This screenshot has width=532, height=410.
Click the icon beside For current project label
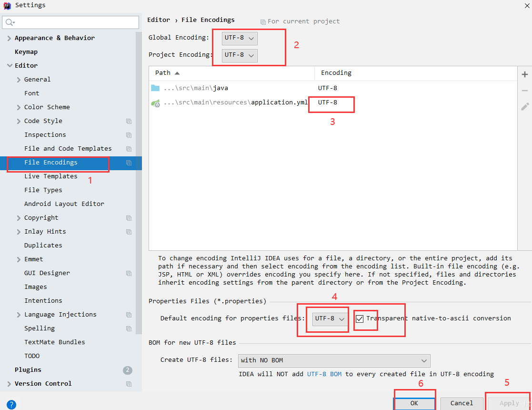[262, 21]
